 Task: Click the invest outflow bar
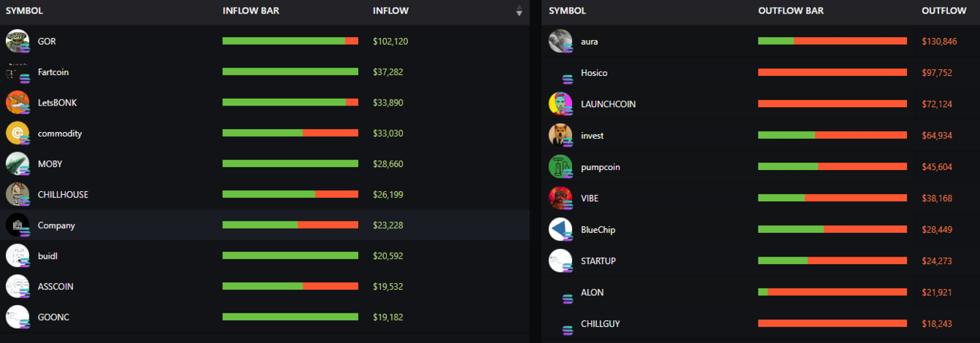pyautogui.click(x=832, y=135)
